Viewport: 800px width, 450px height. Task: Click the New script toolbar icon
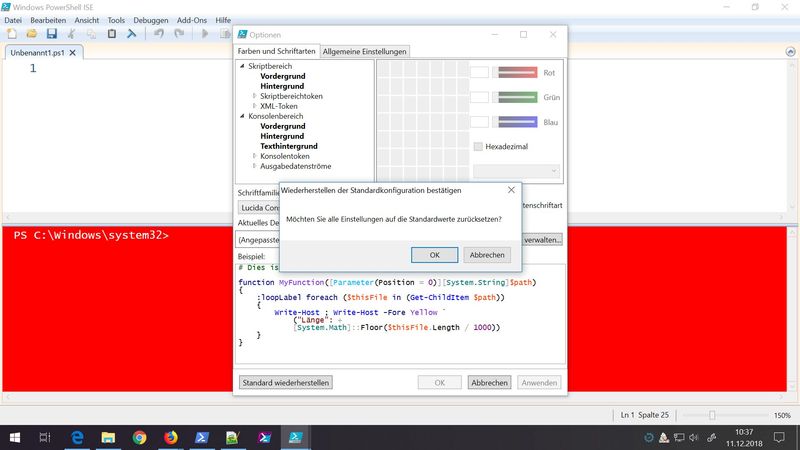(x=13, y=34)
